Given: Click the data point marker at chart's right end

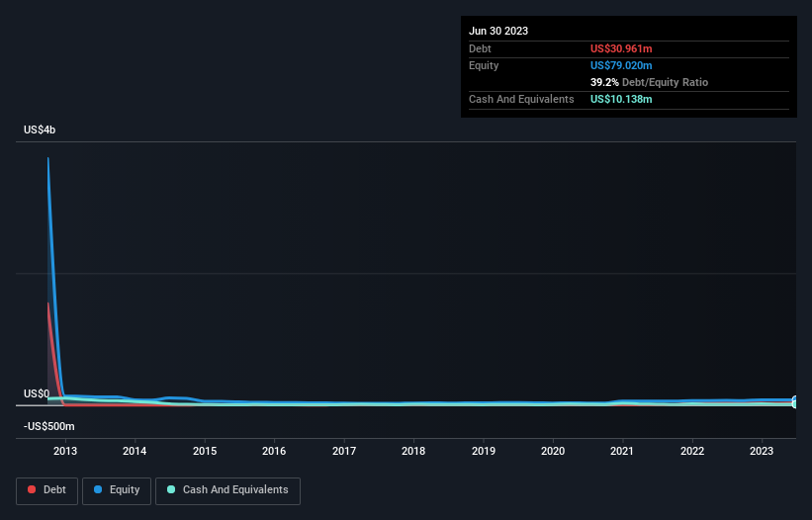Looking at the screenshot, I should pos(795,401).
